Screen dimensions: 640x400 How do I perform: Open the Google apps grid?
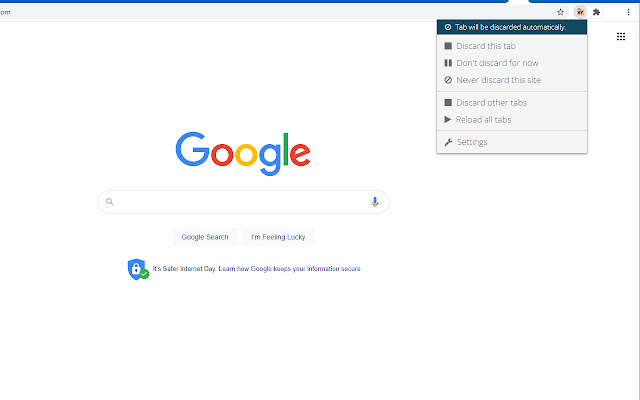pos(621,37)
